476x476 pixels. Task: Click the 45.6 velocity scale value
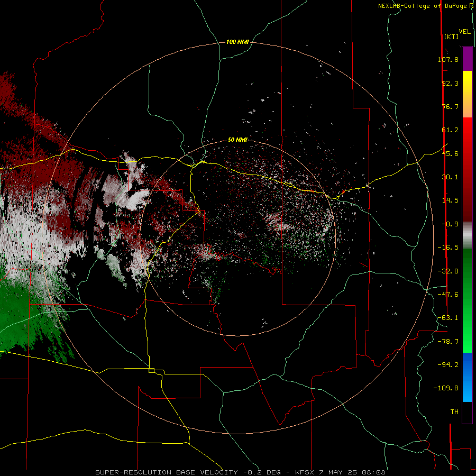point(450,153)
